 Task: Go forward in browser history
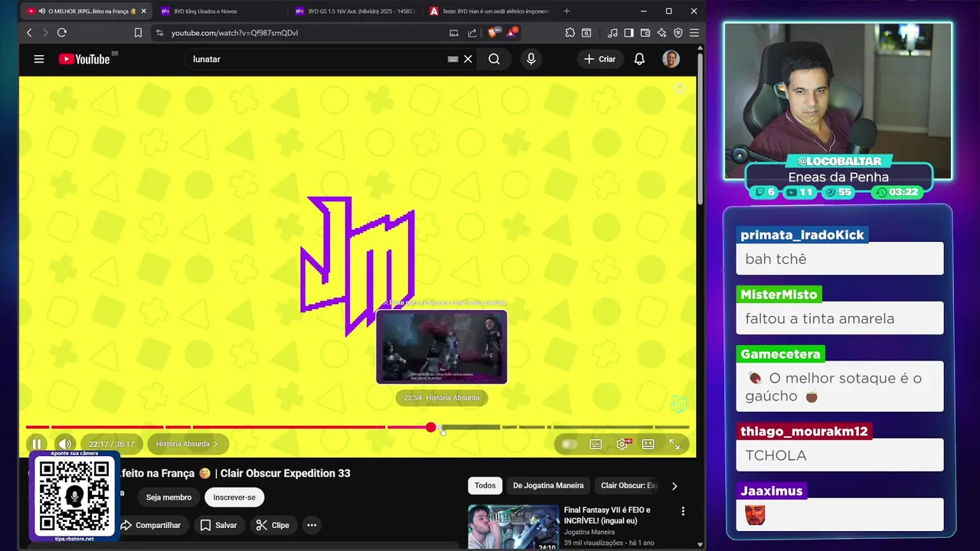(x=45, y=33)
